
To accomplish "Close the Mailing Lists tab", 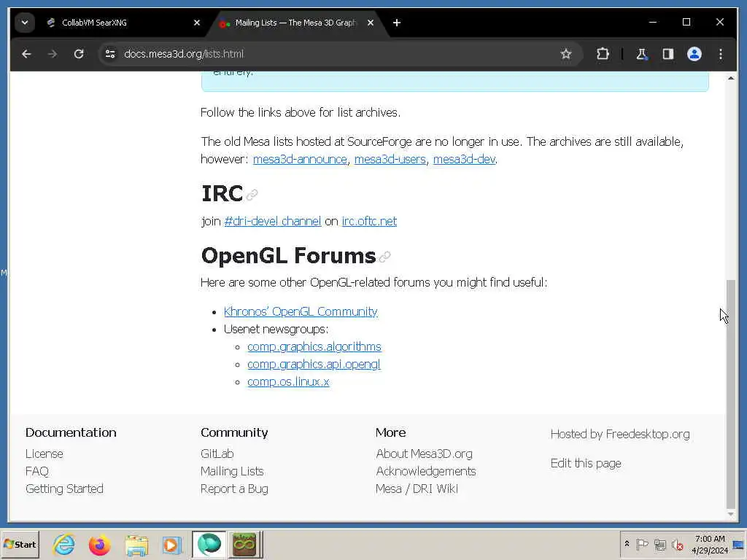I will coord(370,23).
